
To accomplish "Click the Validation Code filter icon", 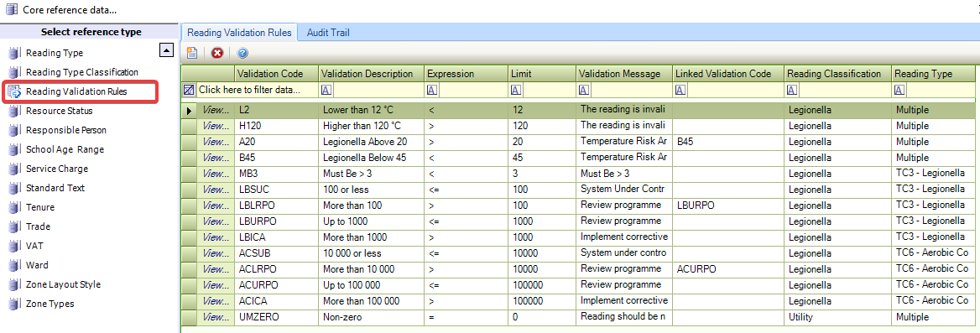I will pyautogui.click(x=241, y=90).
